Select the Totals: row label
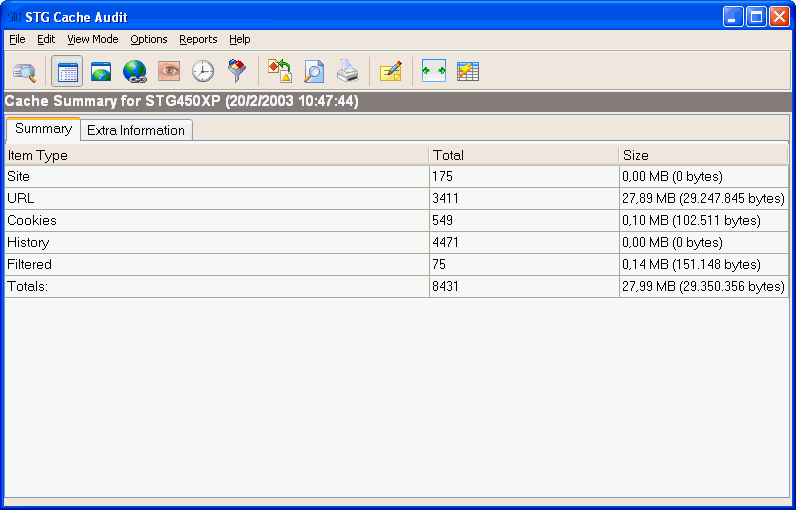The height and width of the screenshot is (510, 796). click(27, 287)
